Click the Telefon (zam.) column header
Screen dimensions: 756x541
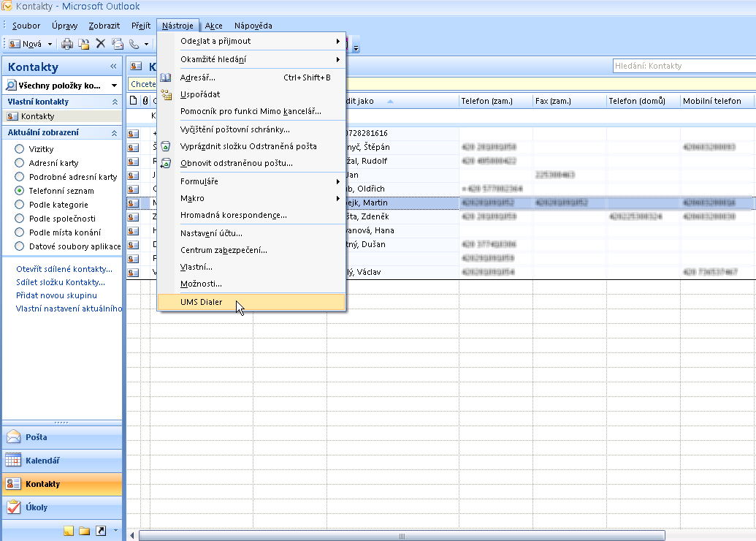click(x=496, y=101)
